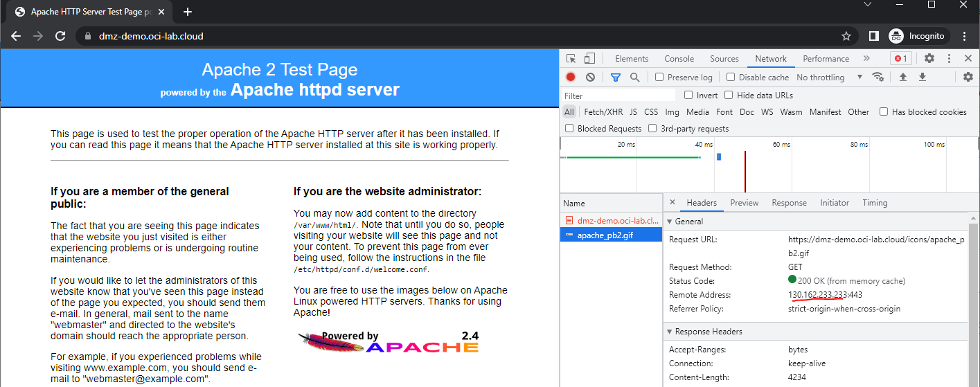This screenshot has width=980, height=387.
Task: Enable Disable cache checkbox
Action: tap(731, 77)
